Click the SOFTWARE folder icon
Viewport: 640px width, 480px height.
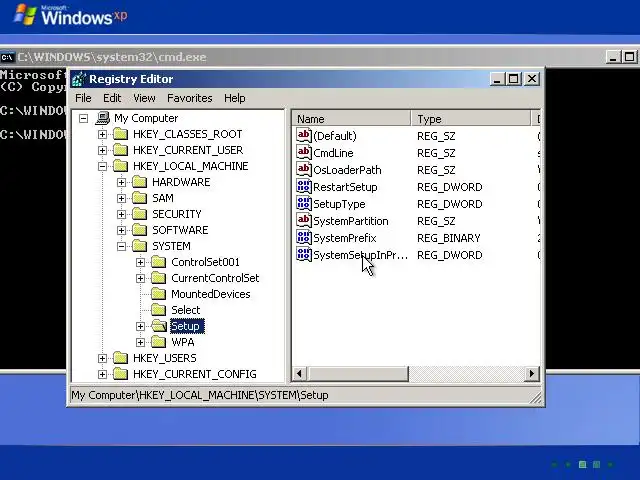(140, 230)
